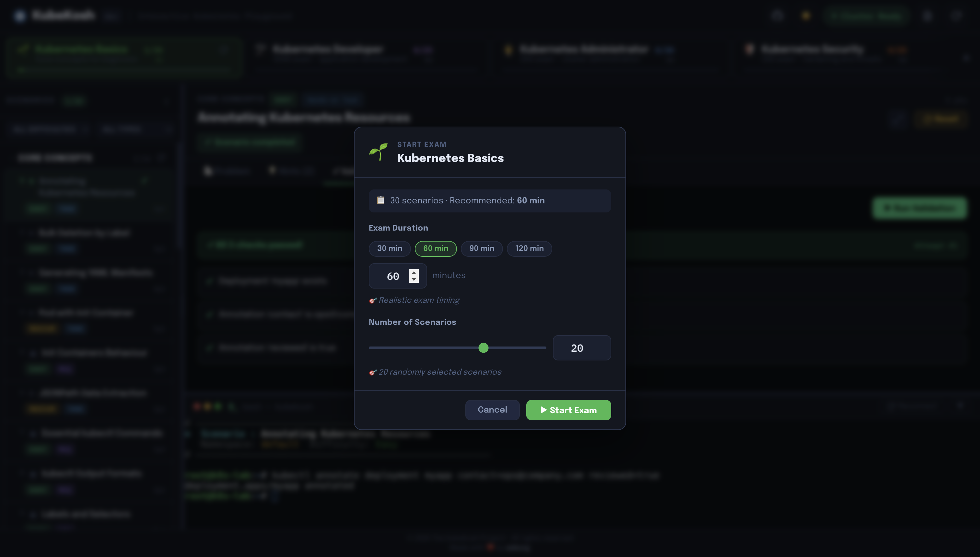Select the 60 min duration option
980x557 pixels.
(436, 249)
